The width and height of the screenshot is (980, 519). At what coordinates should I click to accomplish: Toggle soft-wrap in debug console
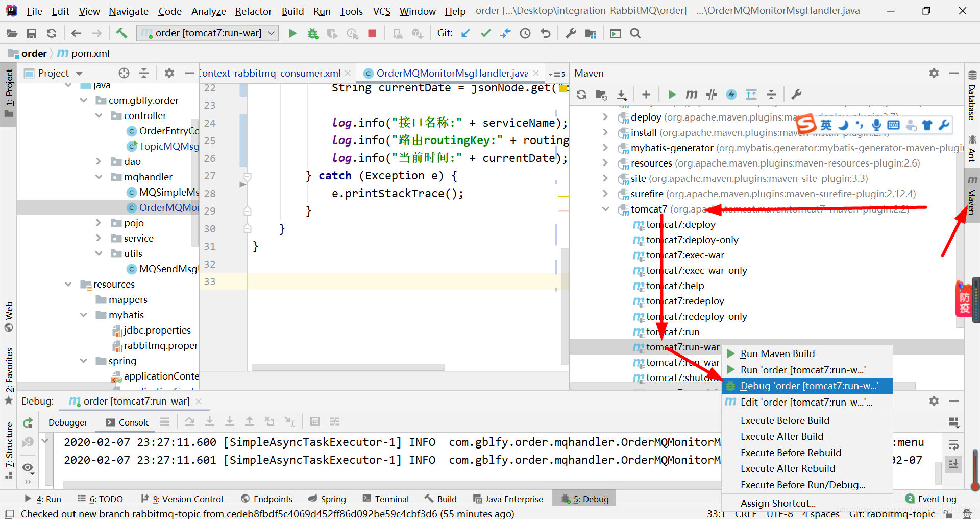(x=953, y=444)
